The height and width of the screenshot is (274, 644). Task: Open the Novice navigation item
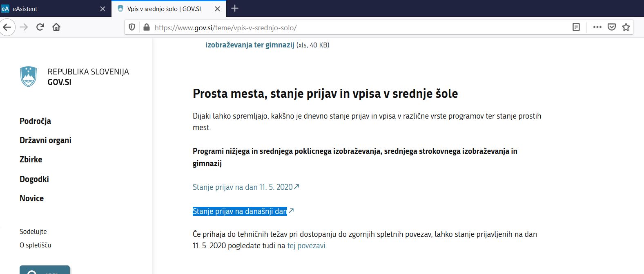tap(31, 198)
